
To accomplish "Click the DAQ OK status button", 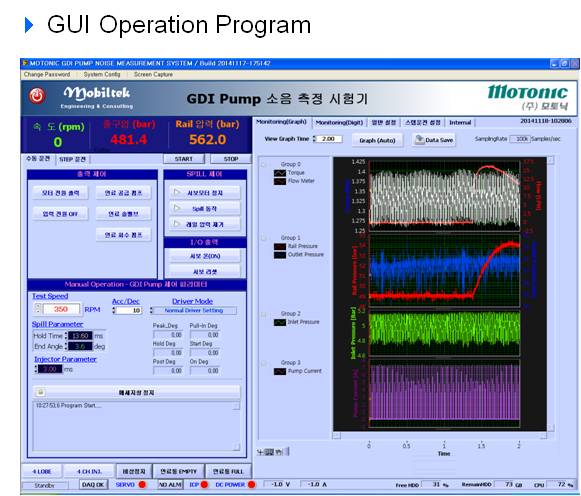I will [x=93, y=485].
